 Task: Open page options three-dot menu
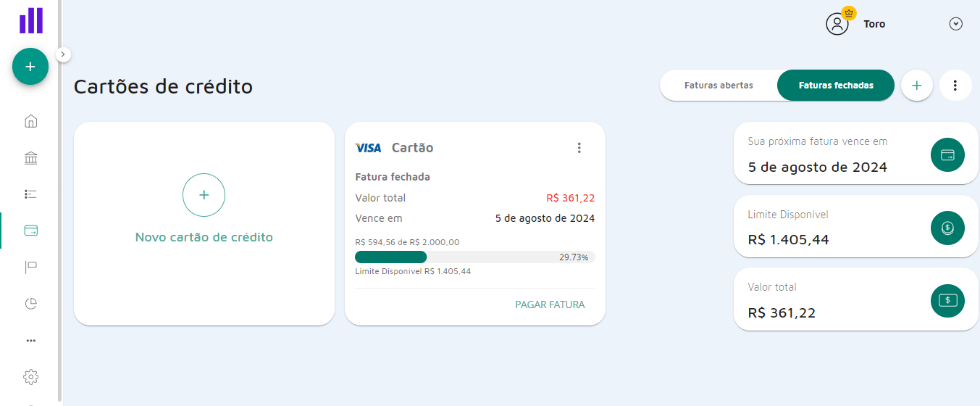pyautogui.click(x=955, y=86)
